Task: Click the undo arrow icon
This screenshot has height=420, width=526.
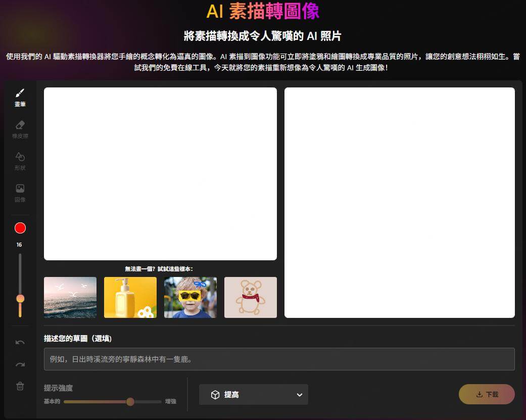Action: point(20,343)
